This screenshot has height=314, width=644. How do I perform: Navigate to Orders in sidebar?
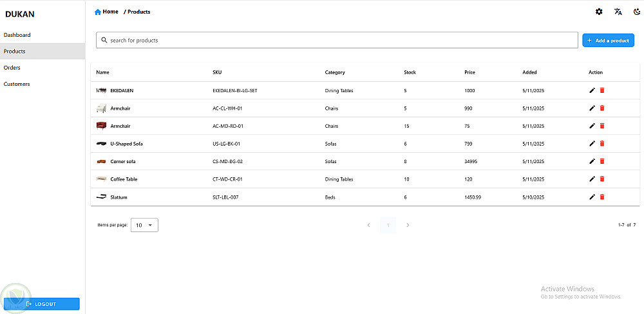[x=12, y=68]
